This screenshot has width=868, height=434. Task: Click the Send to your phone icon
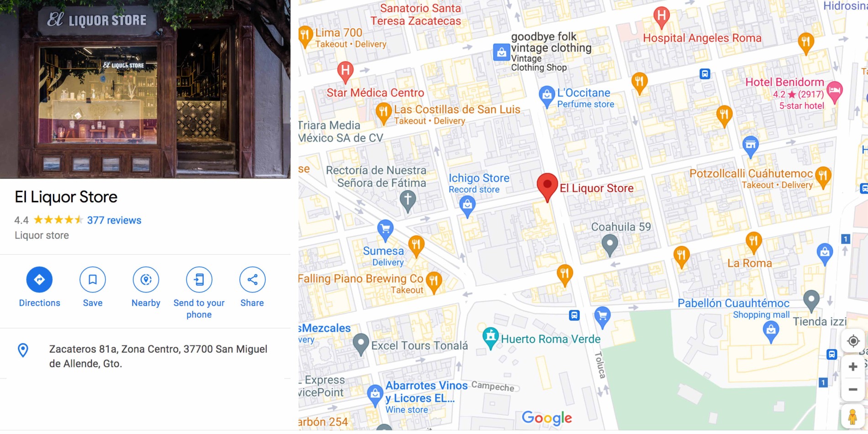click(x=199, y=280)
